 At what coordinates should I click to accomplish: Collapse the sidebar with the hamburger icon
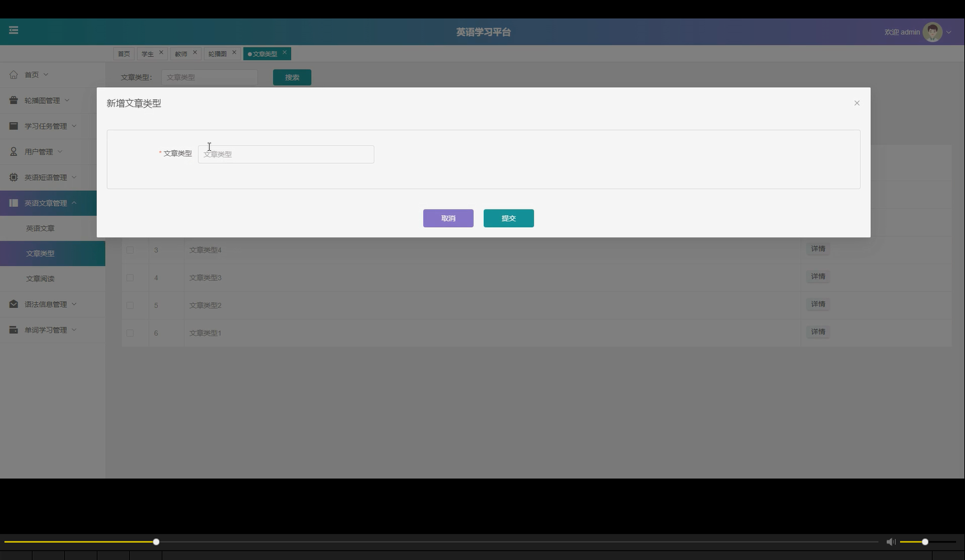tap(13, 30)
